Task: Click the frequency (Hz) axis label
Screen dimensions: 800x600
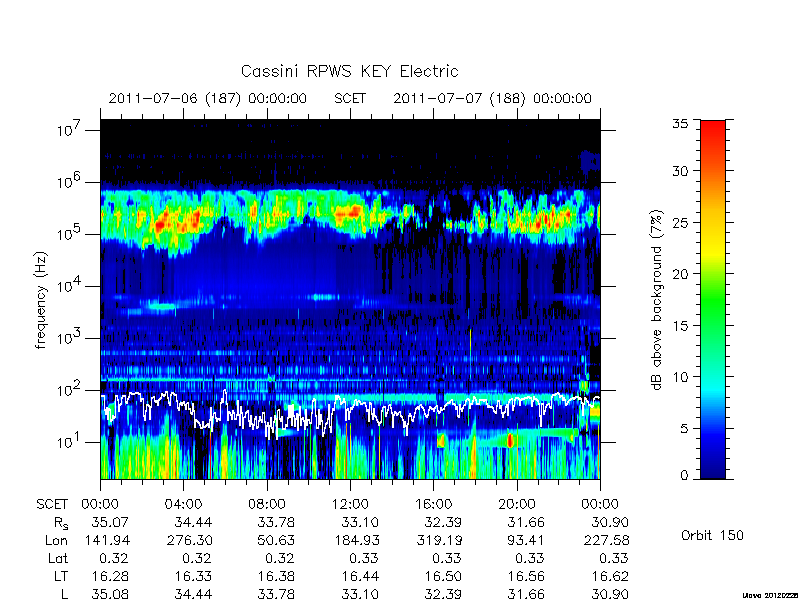Action: (41, 300)
